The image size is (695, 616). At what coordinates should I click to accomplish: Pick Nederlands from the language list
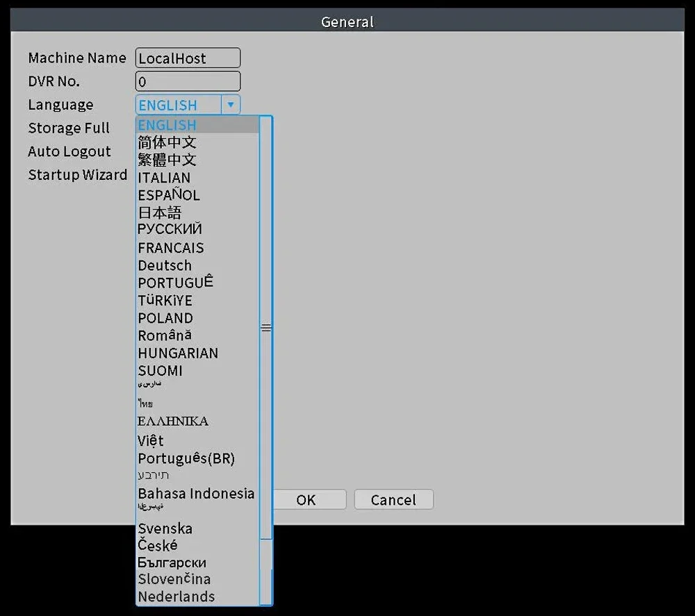click(177, 597)
